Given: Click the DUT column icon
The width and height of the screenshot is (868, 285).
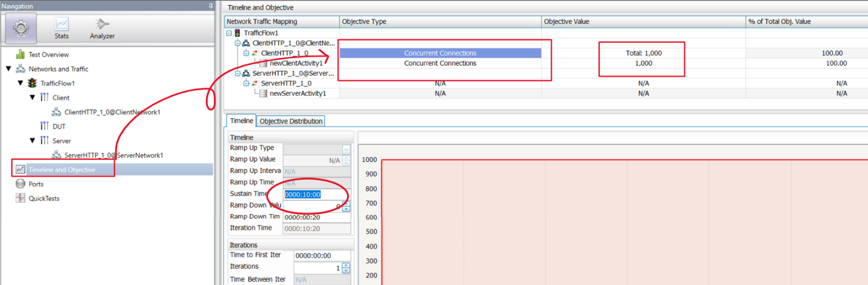Looking at the screenshot, I should coord(44,126).
